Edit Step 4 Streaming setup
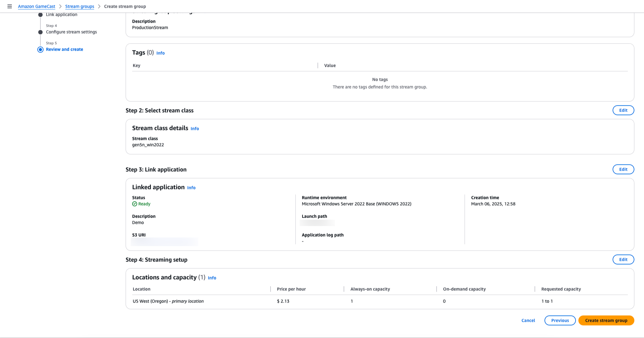 coord(623,259)
